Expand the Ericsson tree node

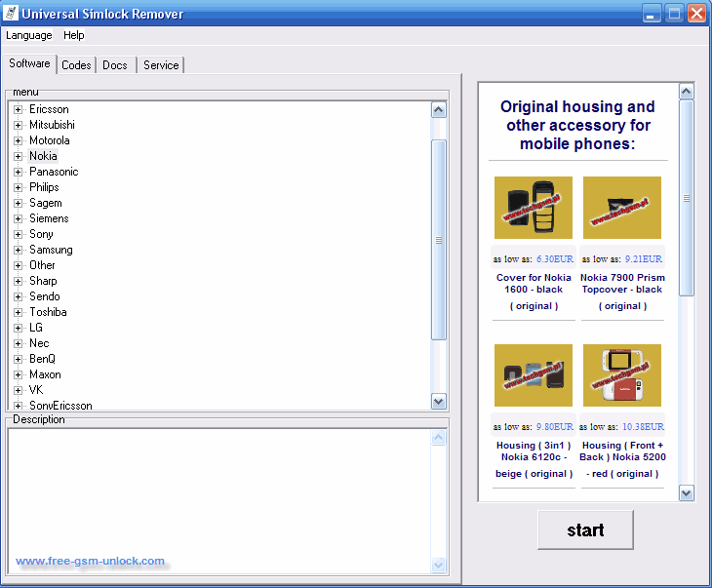click(x=18, y=109)
